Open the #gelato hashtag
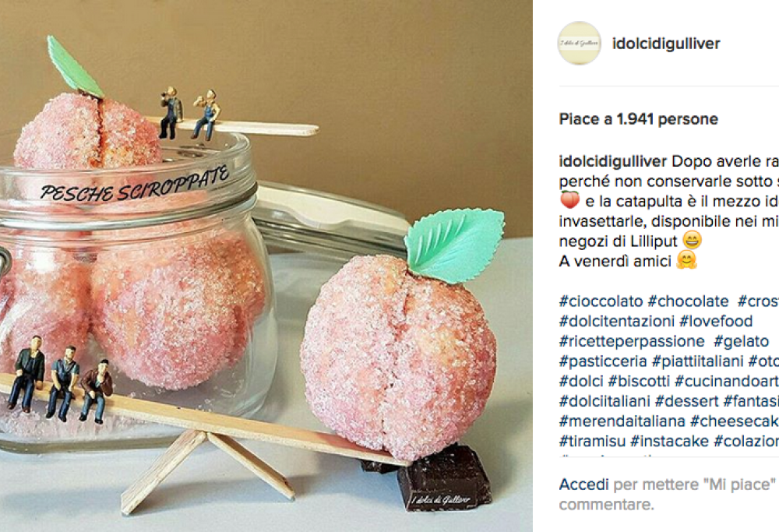The height and width of the screenshot is (532, 779). click(x=742, y=341)
